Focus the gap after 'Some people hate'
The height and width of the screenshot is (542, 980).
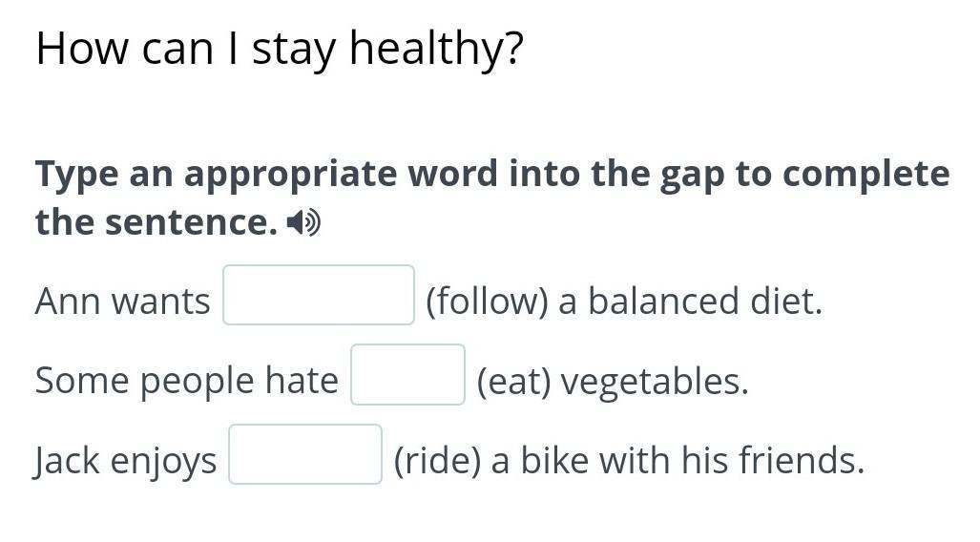[x=407, y=375]
